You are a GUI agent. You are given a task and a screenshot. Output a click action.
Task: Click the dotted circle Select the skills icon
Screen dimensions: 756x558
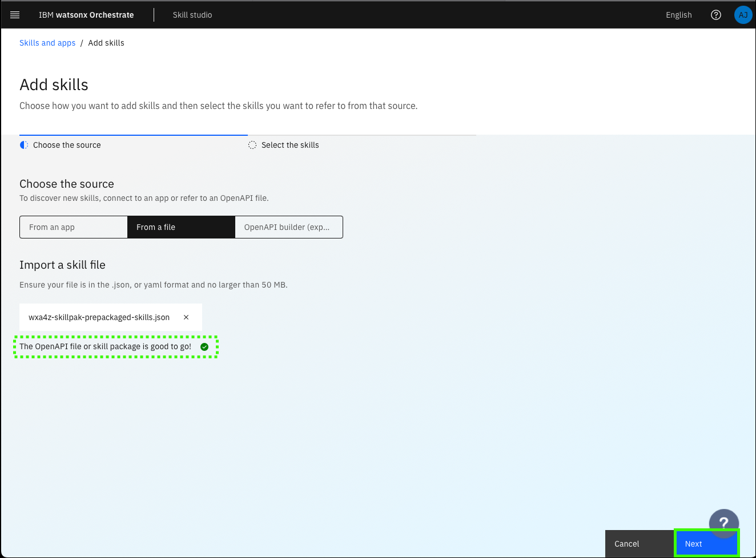tap(252, 145)
